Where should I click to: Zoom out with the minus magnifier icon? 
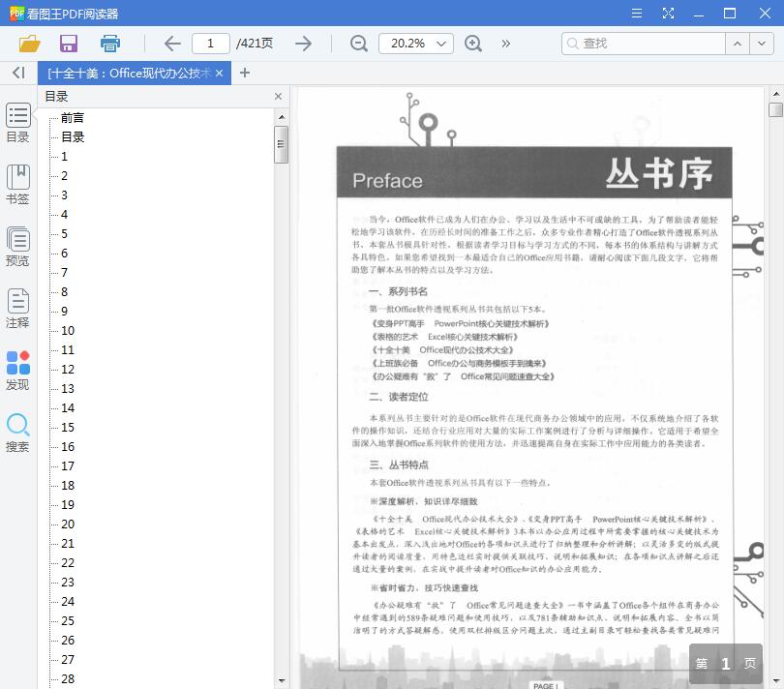pos(358,44)
